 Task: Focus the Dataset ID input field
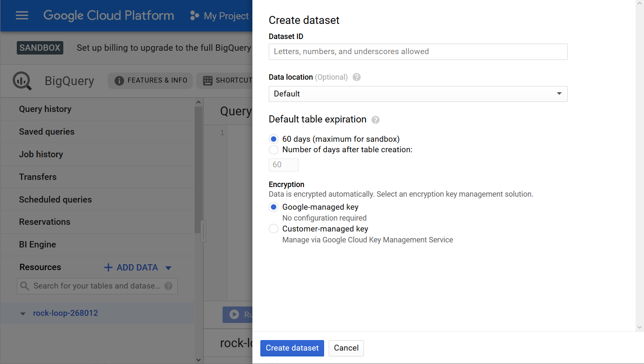418,52
